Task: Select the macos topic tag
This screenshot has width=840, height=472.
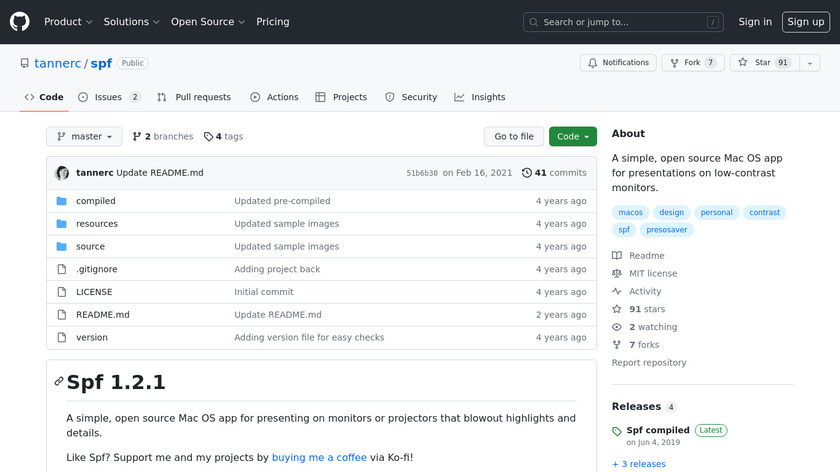Action: click(x=631, y=213)
